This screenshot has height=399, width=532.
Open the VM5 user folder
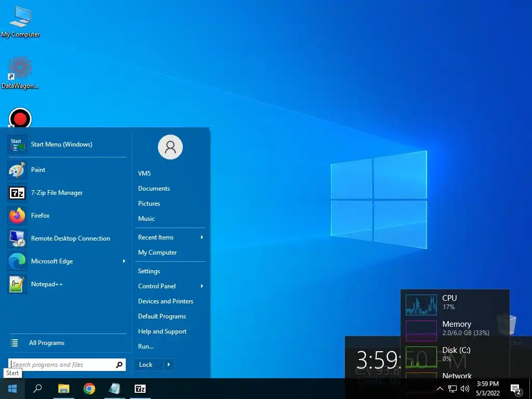coord(144,174)
